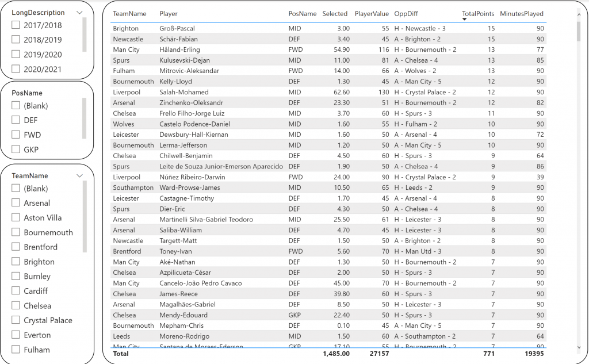Sort by the Selected column header
Screen dimensions: 589x364
pyautogui.click(x=335, y=14)
